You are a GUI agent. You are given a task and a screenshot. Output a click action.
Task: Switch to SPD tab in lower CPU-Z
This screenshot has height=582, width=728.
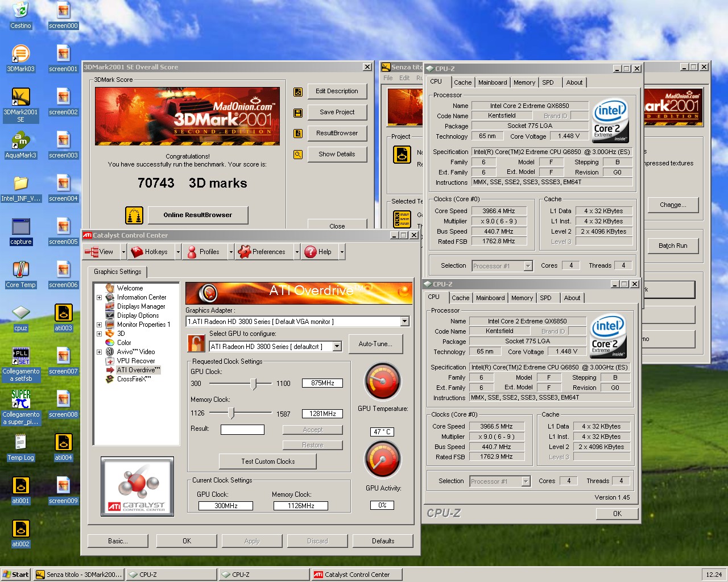(x=545, y=298)
